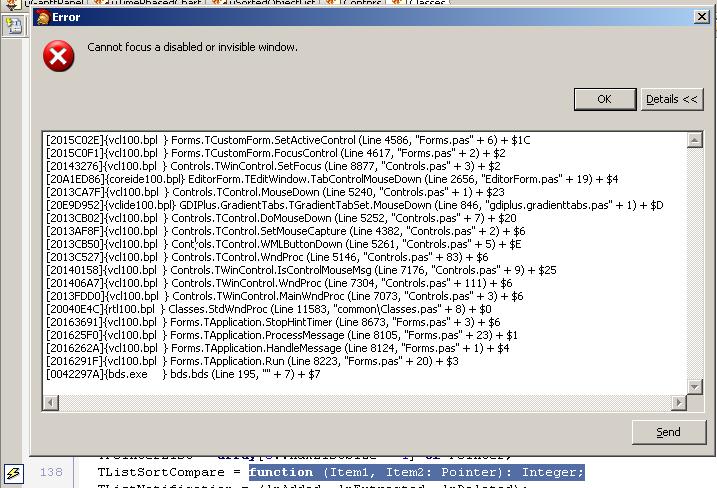
Task: Select the TCustomForm.SetActiveControl trace line
Action: click(288, 141)
